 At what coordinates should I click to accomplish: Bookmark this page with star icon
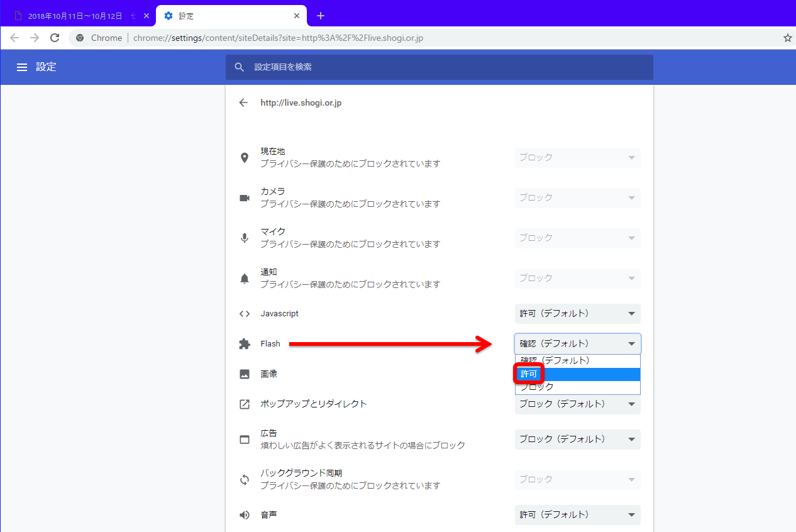(788, 38)
